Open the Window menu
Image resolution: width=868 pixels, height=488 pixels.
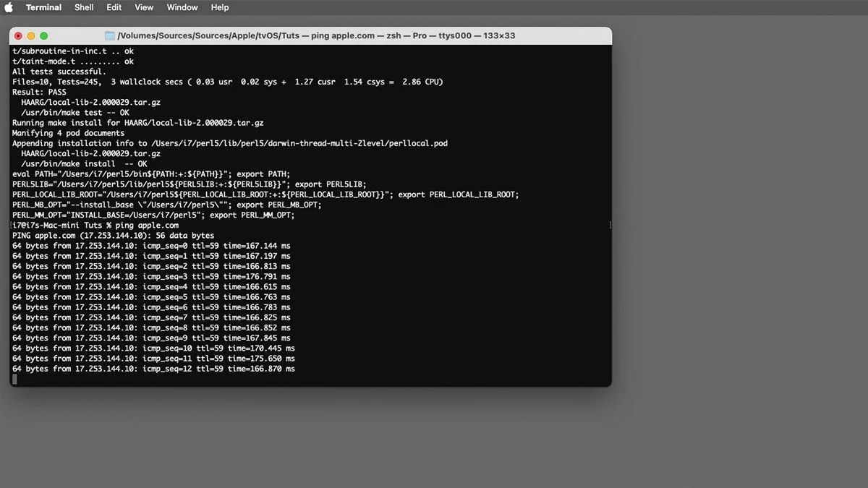click(182, 7)
